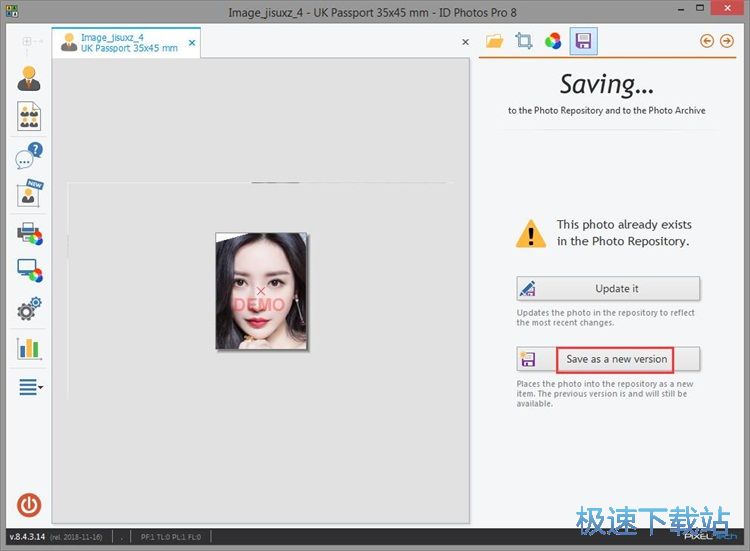Image resolution: width=750 pixels, height=551 pixels.
Task: Open the bar chart statistics icon
Action: tap(29, 348)
